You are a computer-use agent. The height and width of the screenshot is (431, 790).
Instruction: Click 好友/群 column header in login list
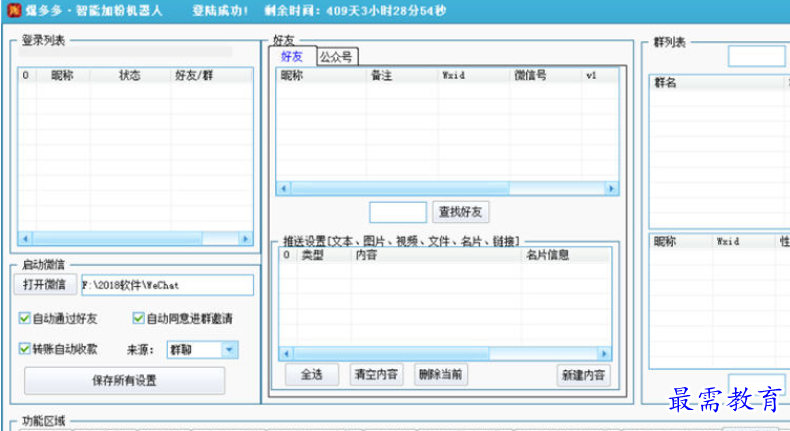coord(211,76)
